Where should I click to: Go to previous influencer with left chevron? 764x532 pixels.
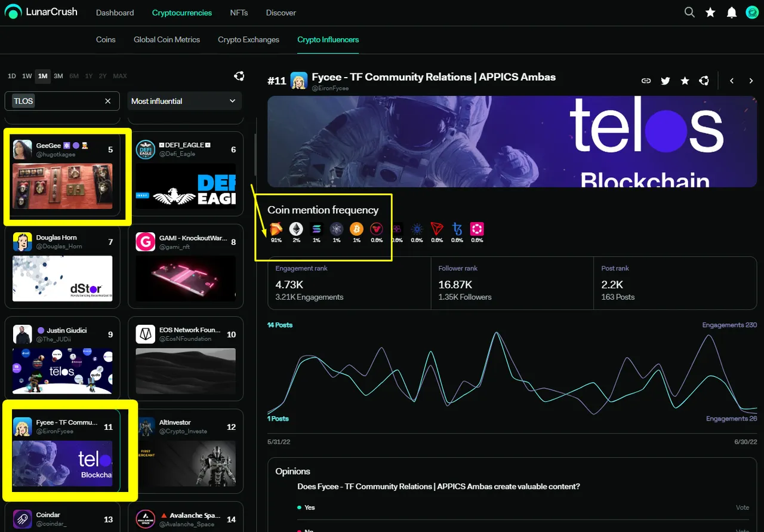[x=732, y=81]
